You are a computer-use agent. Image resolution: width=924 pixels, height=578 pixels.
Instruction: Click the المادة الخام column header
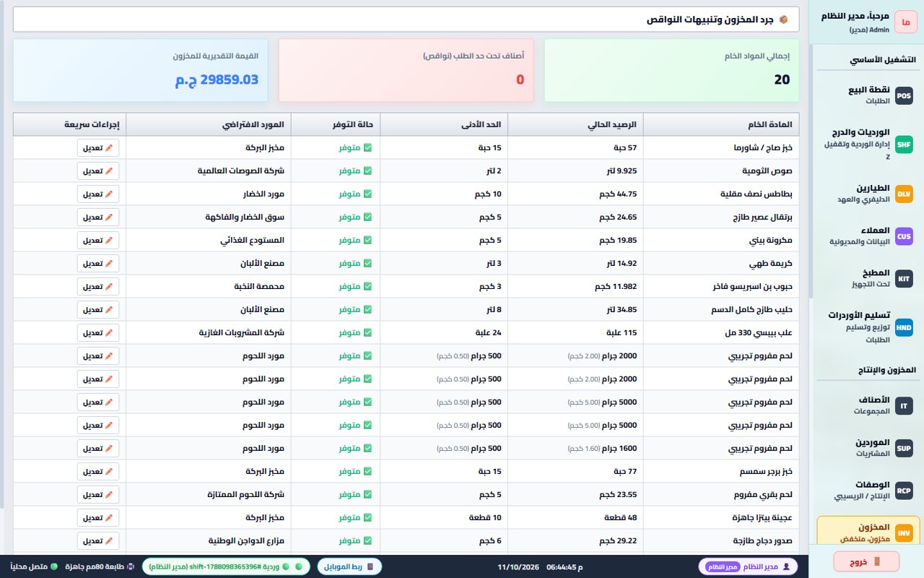[x=721, y=124]
